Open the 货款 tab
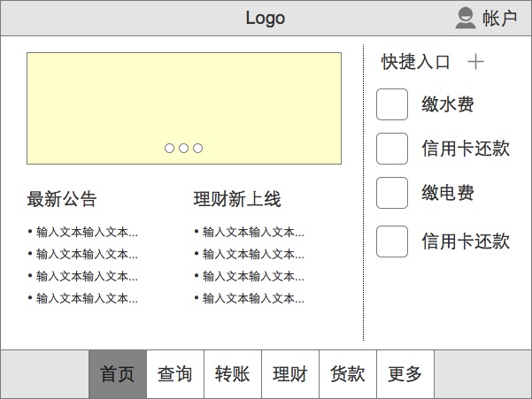 pyautogui.click(x=348, y=374)
